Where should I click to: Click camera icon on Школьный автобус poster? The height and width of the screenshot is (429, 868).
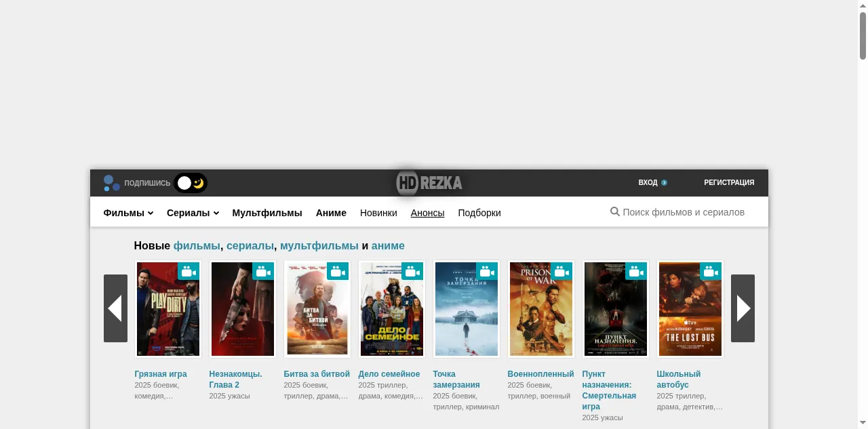(711, 272)
